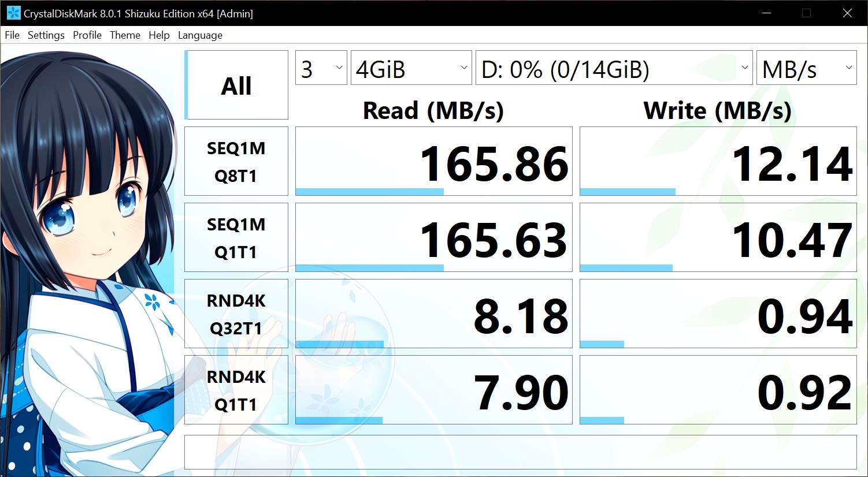Open the Theme menu

click(125, 35)
